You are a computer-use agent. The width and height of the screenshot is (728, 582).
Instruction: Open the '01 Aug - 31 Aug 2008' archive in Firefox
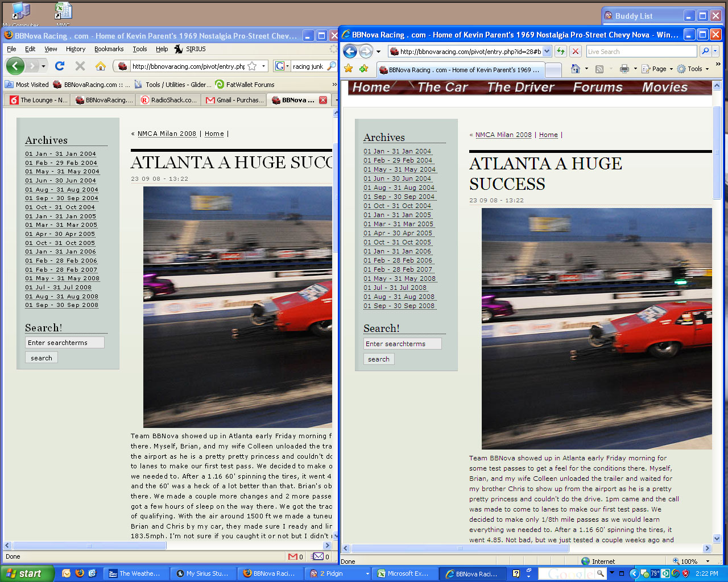(x=61, y=296)
